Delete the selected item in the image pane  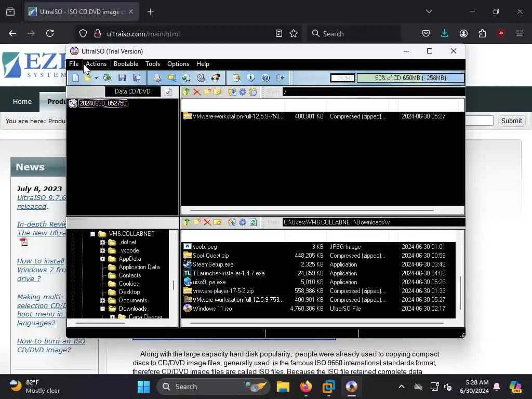point(197,91)
